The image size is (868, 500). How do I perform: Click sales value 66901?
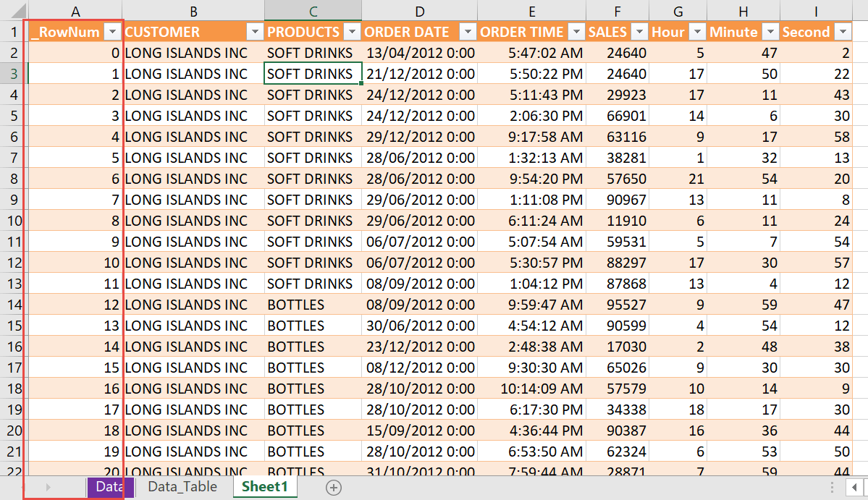(618, 116)
